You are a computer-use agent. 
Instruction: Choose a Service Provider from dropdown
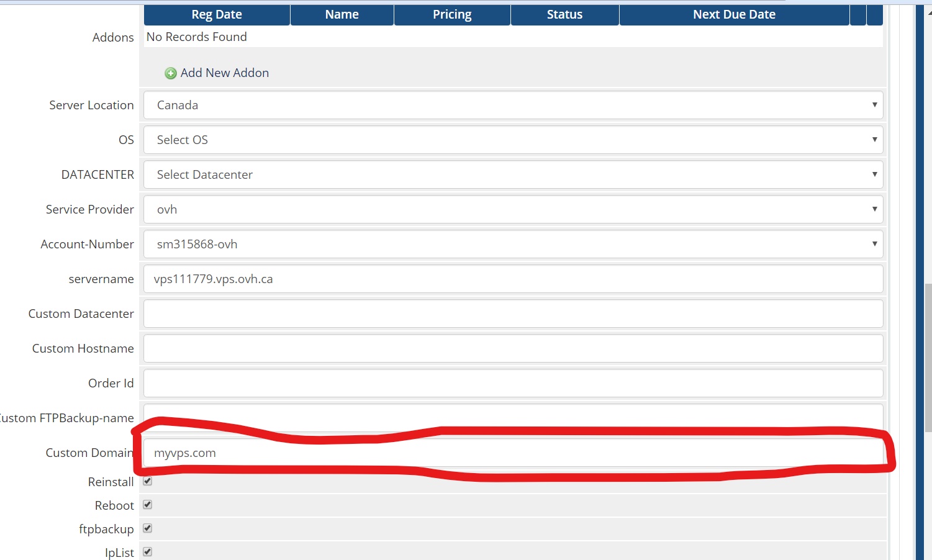pyautogui.click(x=513, y=209)
